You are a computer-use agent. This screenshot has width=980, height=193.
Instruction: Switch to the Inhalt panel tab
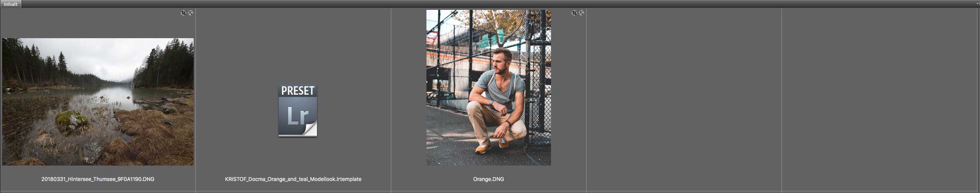click(11, 4)
